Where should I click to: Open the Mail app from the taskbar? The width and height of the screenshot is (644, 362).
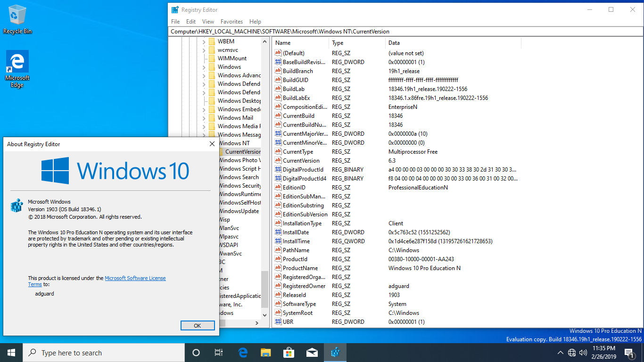click(x=312, y=353)
